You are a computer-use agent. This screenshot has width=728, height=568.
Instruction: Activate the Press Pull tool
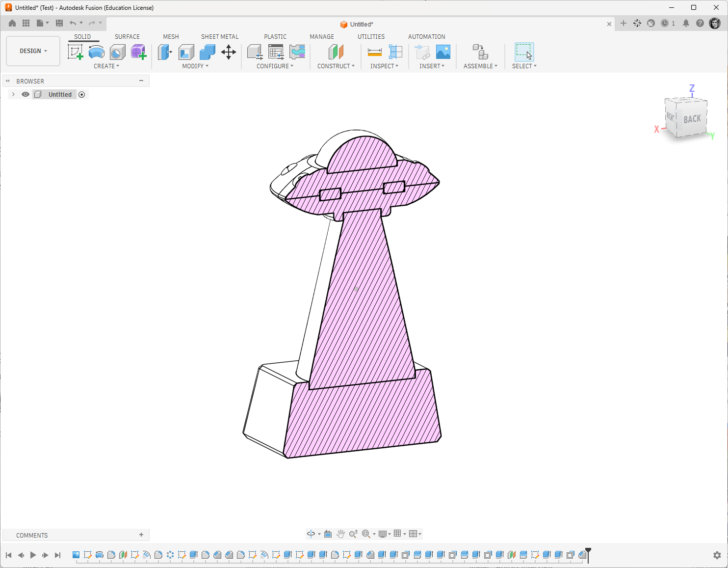165,52
